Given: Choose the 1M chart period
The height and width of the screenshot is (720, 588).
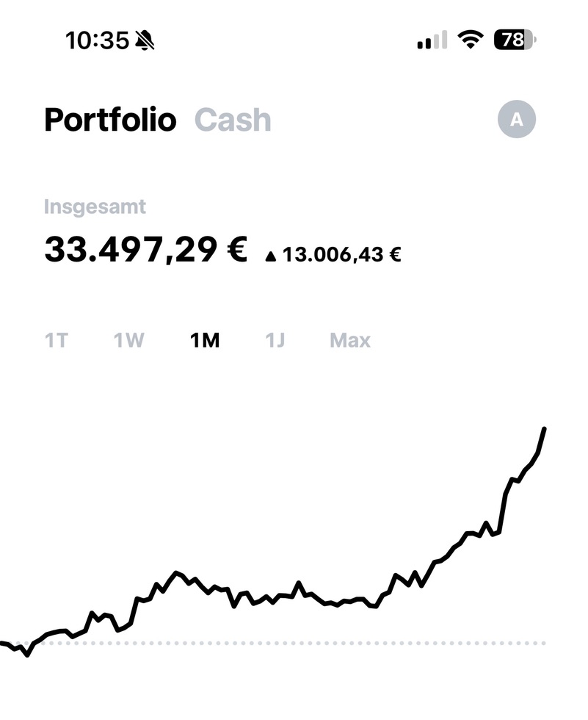Looking at the screenshot, I should point(204,341).
